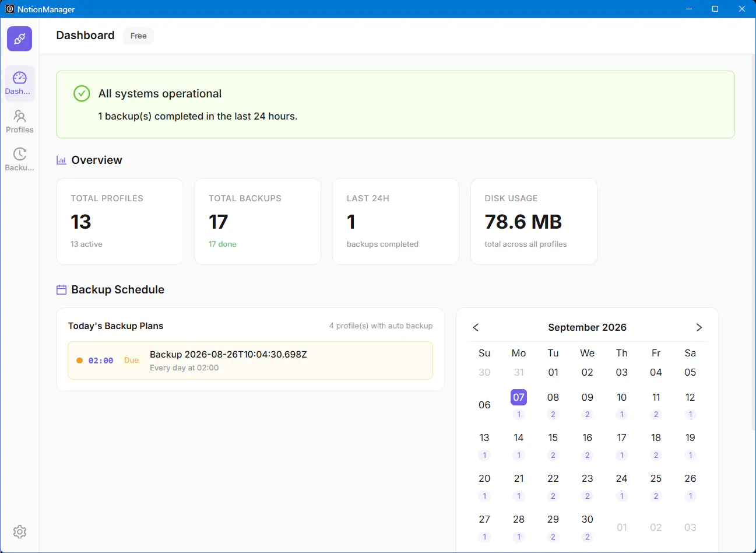
Task: Open the Last 24H card
Action: [396, 221]
